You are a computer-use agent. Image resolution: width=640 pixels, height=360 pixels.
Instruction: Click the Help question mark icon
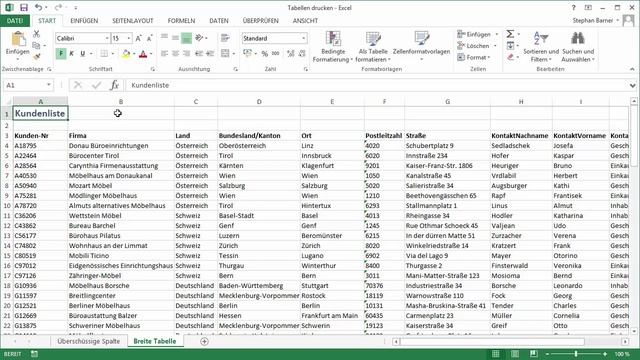pos(573,7)
